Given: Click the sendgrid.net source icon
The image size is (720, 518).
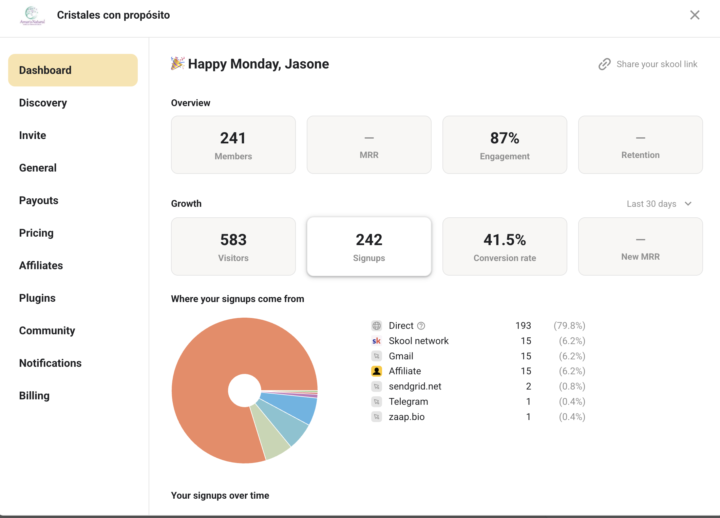Looking at the screenshot, I should coord(377,386).
